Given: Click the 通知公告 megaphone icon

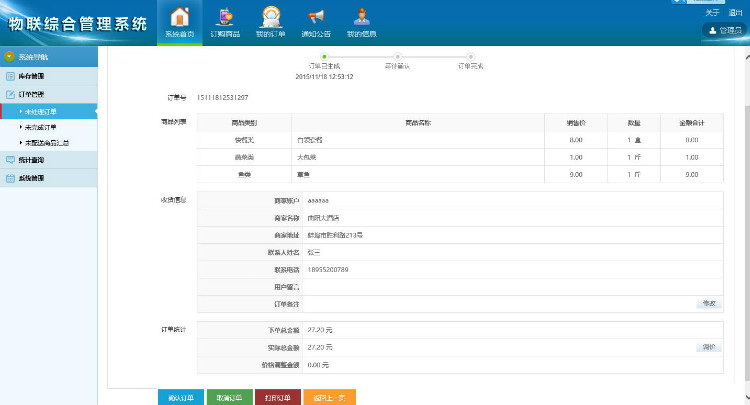Looking at the screenshot, I should pos(316,21).
